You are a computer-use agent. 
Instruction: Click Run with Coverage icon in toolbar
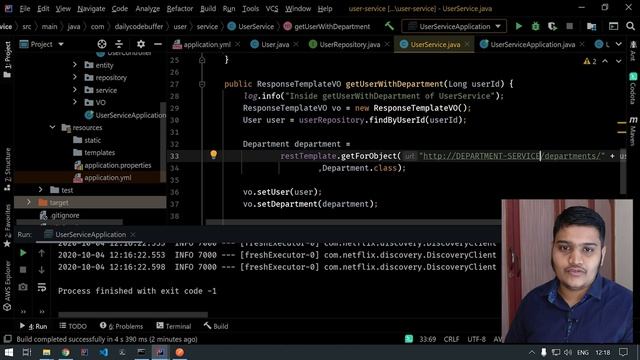(x=552, y=27)
